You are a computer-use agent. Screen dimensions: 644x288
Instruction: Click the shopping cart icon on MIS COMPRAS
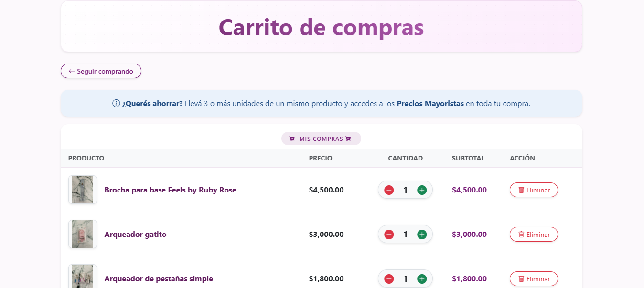(291, 139)
